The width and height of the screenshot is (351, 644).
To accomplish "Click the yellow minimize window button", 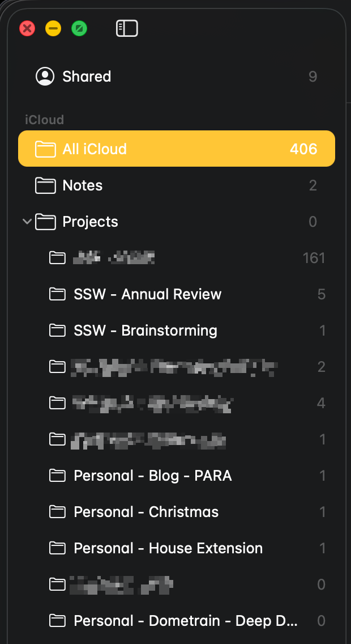I will (53, 28).
